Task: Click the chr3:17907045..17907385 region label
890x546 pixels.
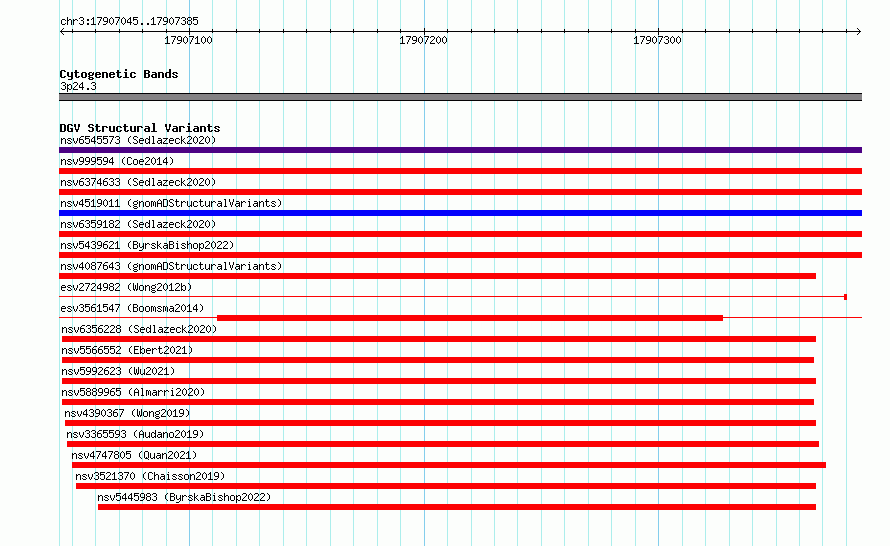Action: (129, 22)
